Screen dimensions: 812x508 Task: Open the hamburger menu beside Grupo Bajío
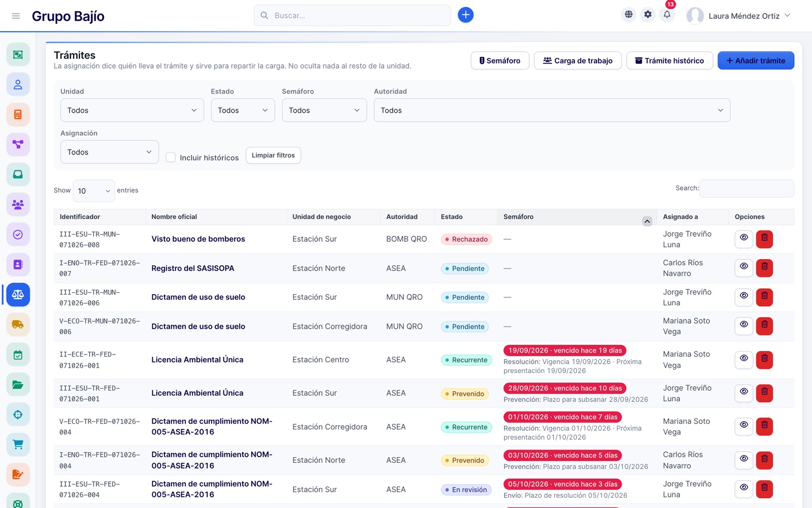pos(16,16)
